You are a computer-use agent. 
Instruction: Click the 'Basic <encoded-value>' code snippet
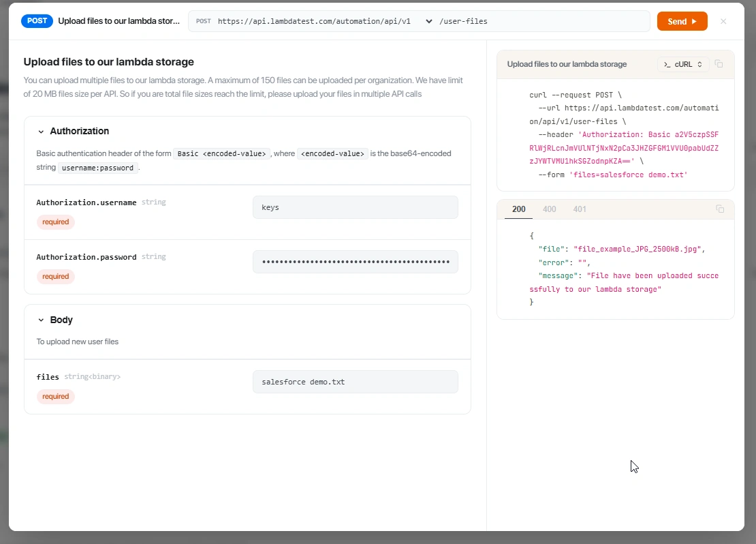[222, 153]
